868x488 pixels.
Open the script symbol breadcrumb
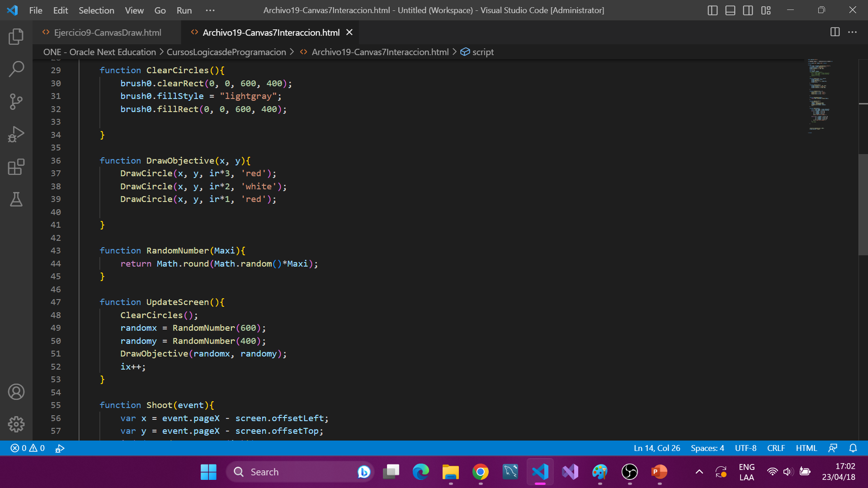click(x=477, y=52)
